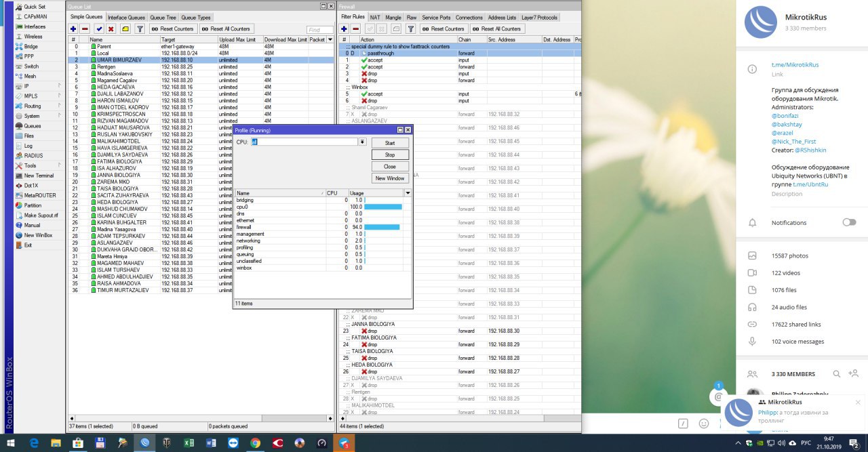Screen dimensions: 868x452
Task: Remove firewall rule with minus icon
Action: click(x=356, y=29)
